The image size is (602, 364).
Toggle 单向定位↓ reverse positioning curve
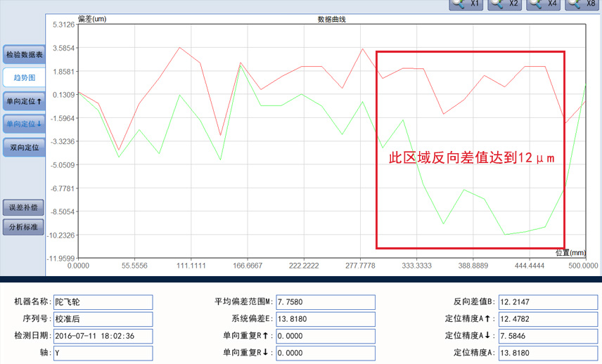click(25, 124)
